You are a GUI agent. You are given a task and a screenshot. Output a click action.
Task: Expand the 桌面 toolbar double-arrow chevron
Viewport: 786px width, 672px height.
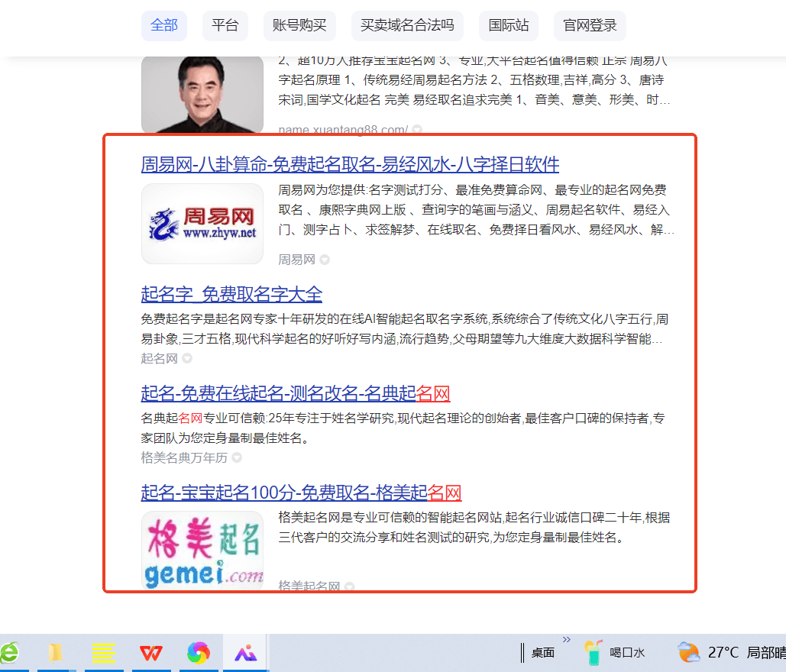[567, 639]
